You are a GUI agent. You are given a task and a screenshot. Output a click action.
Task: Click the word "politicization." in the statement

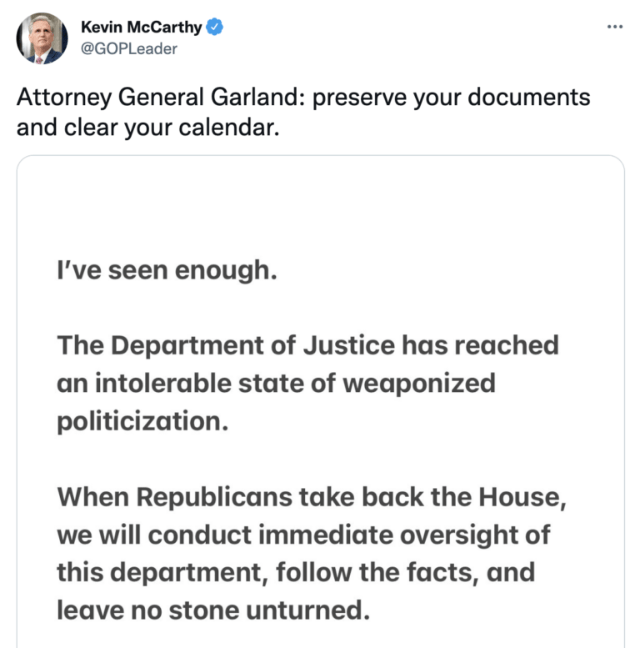click(x=143, y=420)
